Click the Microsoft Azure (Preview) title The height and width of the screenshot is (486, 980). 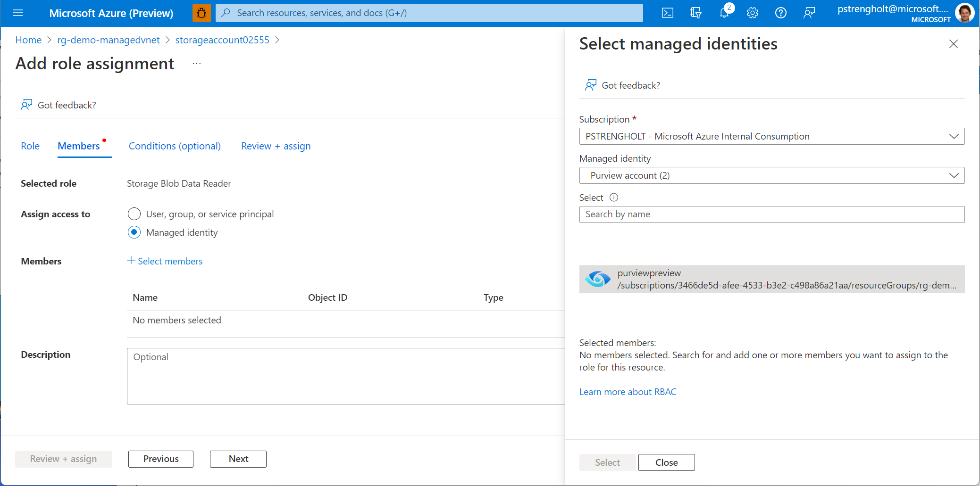pos(111,13)
